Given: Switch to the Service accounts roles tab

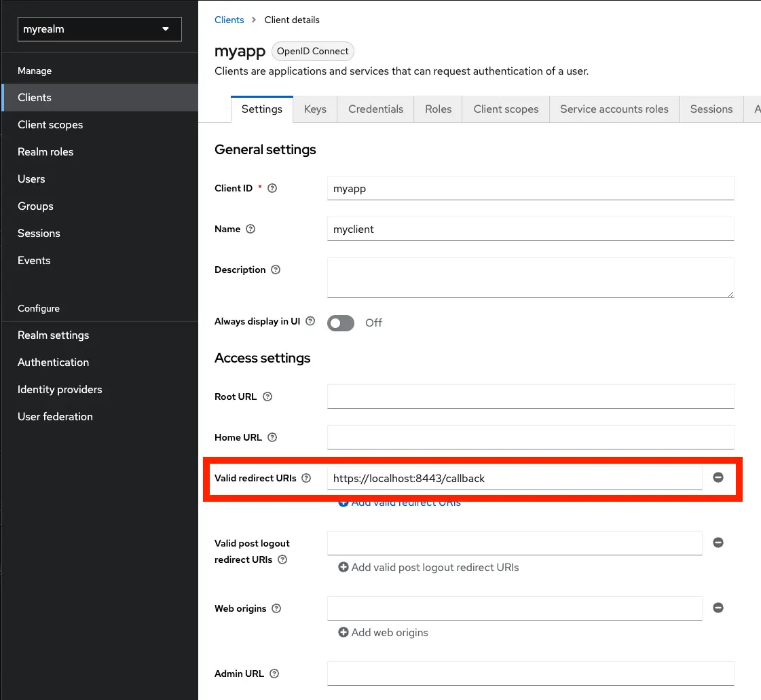Looking at the screenshot, I should pyautogui.click(x=614, y=109).
